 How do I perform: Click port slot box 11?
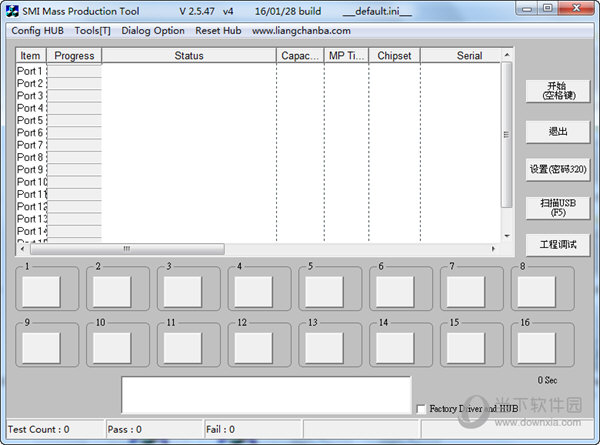click(183, 347)
